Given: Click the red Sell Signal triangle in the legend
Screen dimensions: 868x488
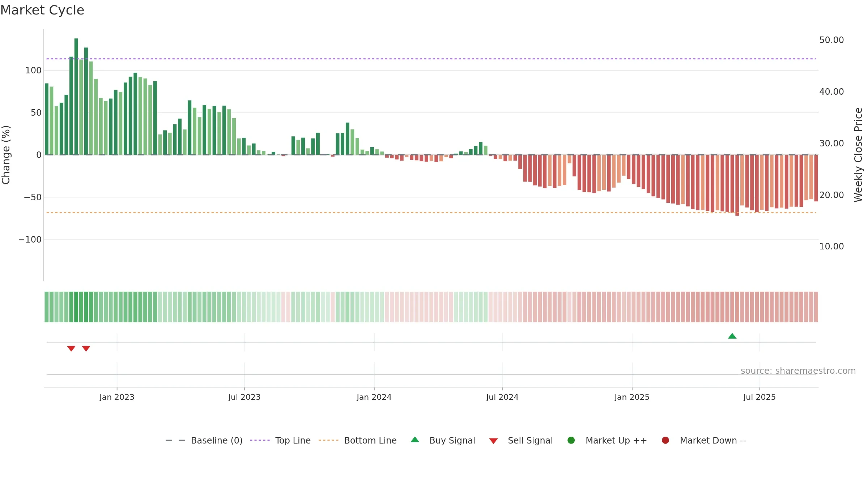Looking at the screenshot, I should [x=493, y=441].
